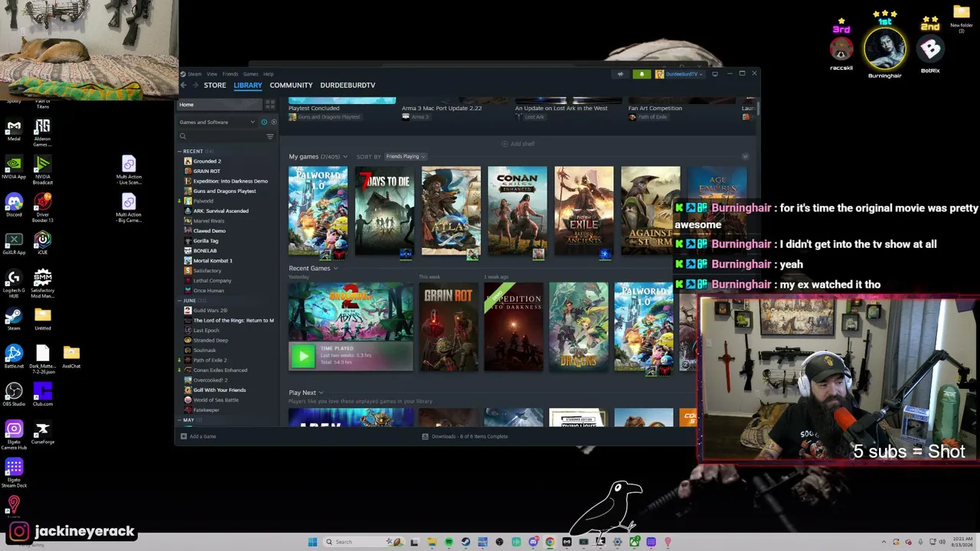The height and width of the screenshot is (551, 980).
Task: Toggle the recent activity clock filter
Action: click(x=264, y=122)
